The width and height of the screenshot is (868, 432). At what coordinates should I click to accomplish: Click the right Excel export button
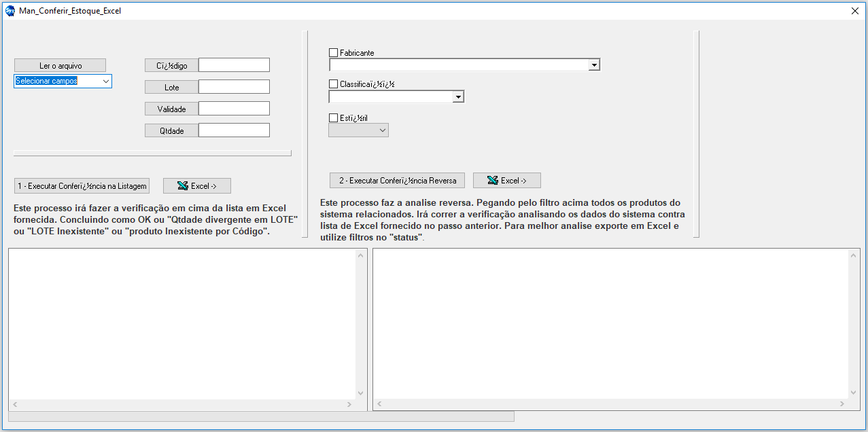click(x=507, y=181)
